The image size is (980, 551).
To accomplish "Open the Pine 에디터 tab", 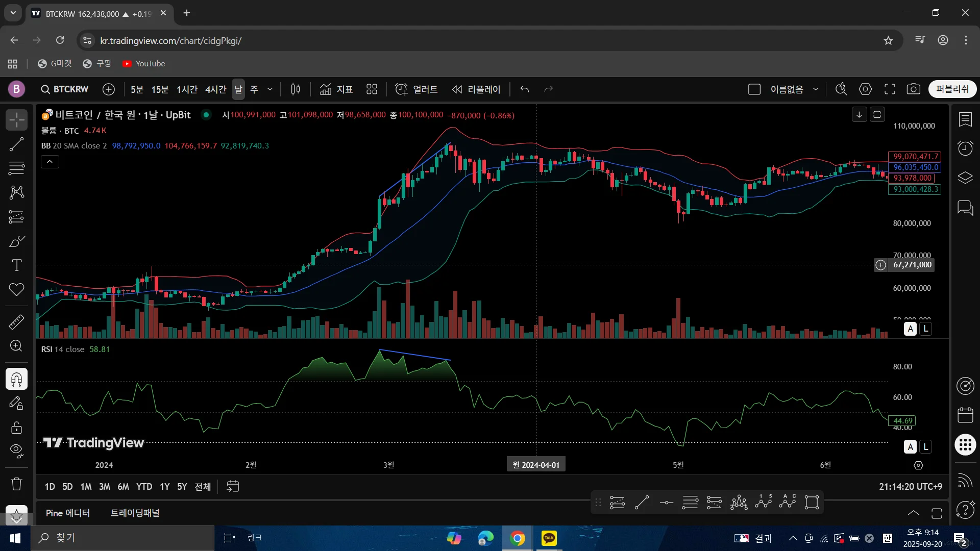I will click(68, 513).
